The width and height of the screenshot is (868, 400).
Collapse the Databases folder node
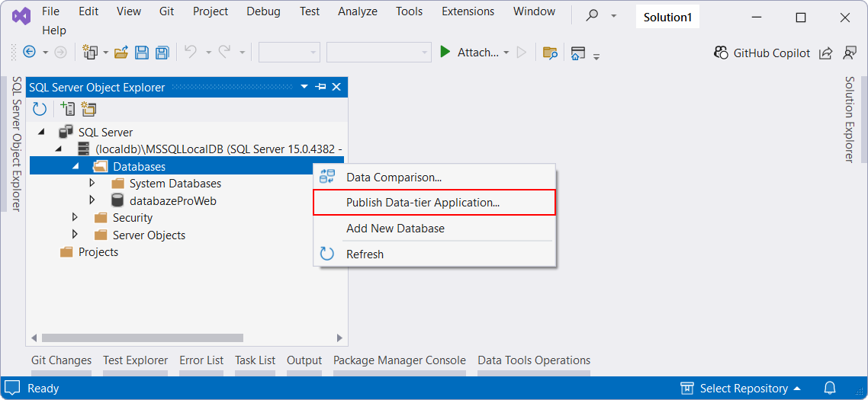pyautogui.click(x=76, y=167)
